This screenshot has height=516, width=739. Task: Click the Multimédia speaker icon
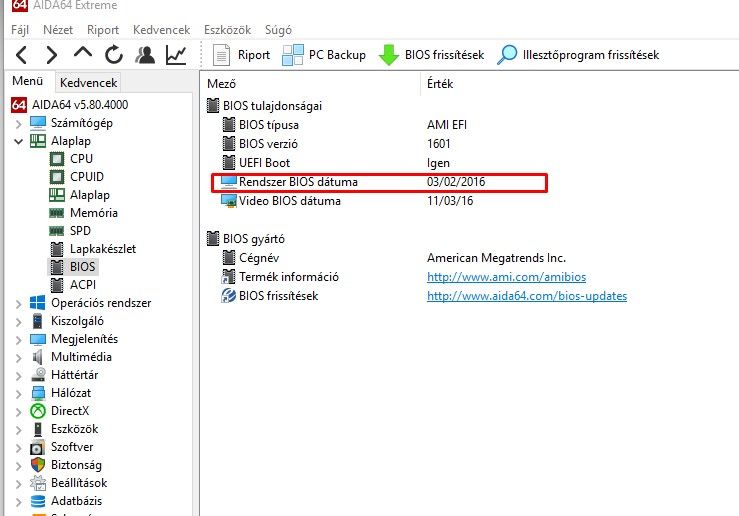click(38, 357)
